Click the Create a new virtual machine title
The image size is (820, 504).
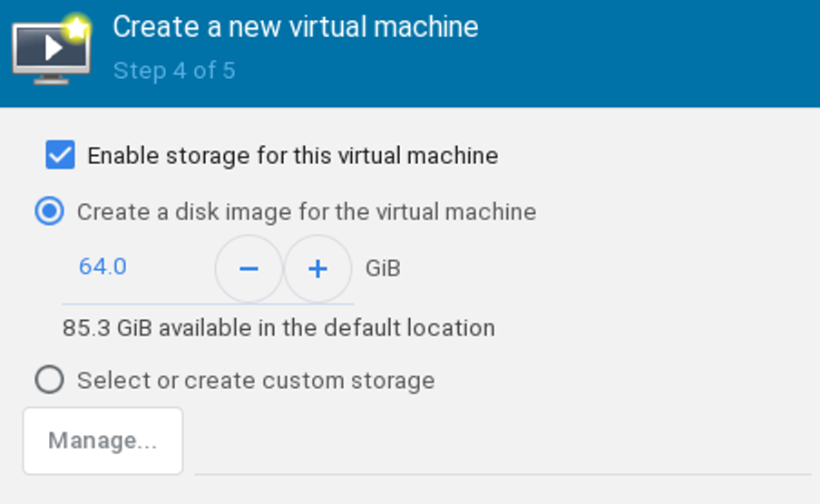296,26
